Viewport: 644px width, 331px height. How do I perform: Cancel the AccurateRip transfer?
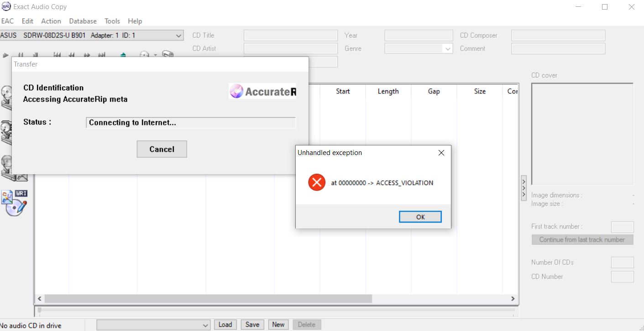(162, 149)
